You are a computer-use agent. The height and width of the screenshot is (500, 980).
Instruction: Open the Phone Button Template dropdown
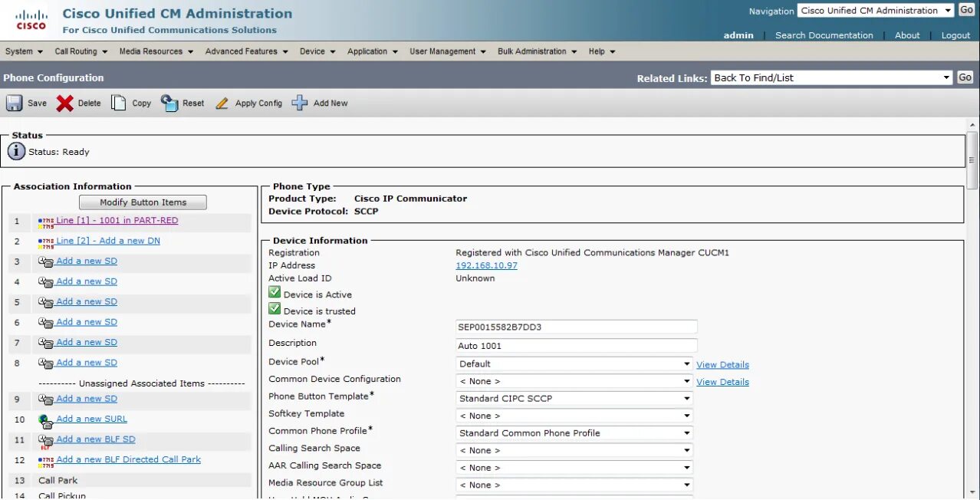pos(574,398)
